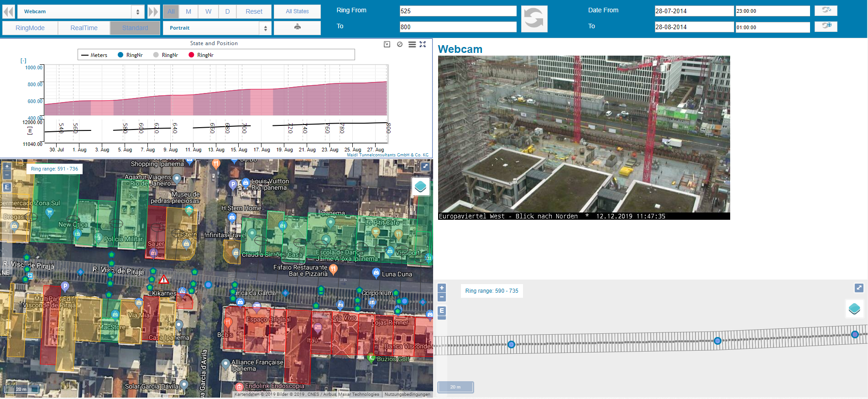The height and width of the screenshot is (399, 868).
Task: Switch to RealTime mode tab
Action: [x=84, y=28]
